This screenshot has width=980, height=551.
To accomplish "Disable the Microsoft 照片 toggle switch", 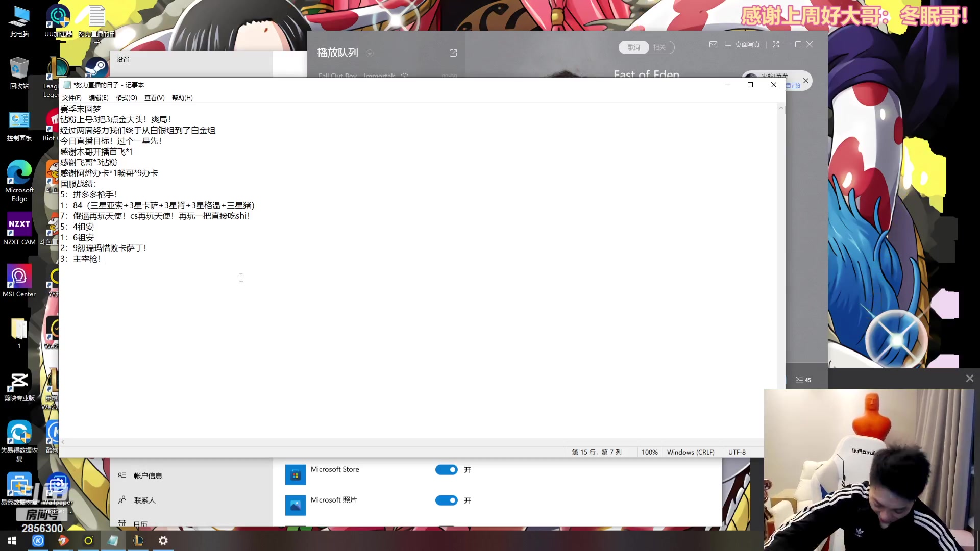I will (x=446, y=500).
